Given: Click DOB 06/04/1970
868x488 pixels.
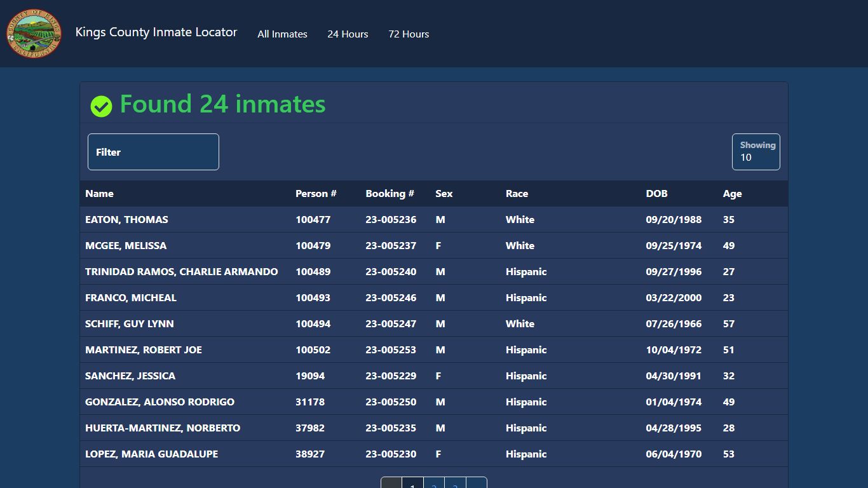Looking at the screenshot, I should pyautogui.click(x=674, y=454).
